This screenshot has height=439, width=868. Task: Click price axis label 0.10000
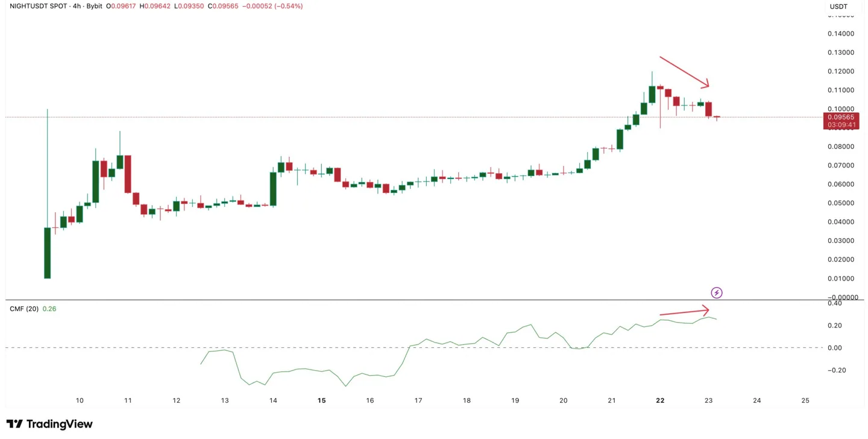click(x=841, y=109)
